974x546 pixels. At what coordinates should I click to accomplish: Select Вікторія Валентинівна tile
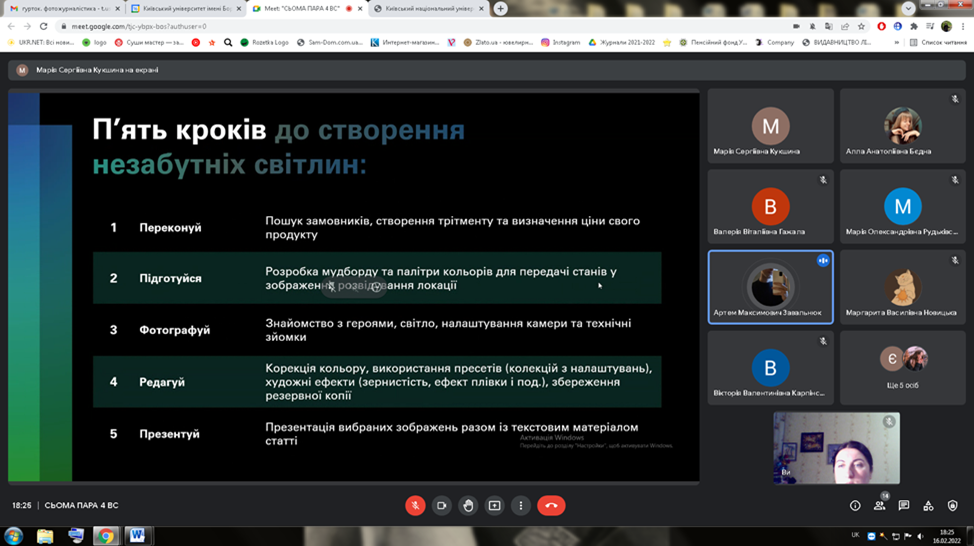770,368
